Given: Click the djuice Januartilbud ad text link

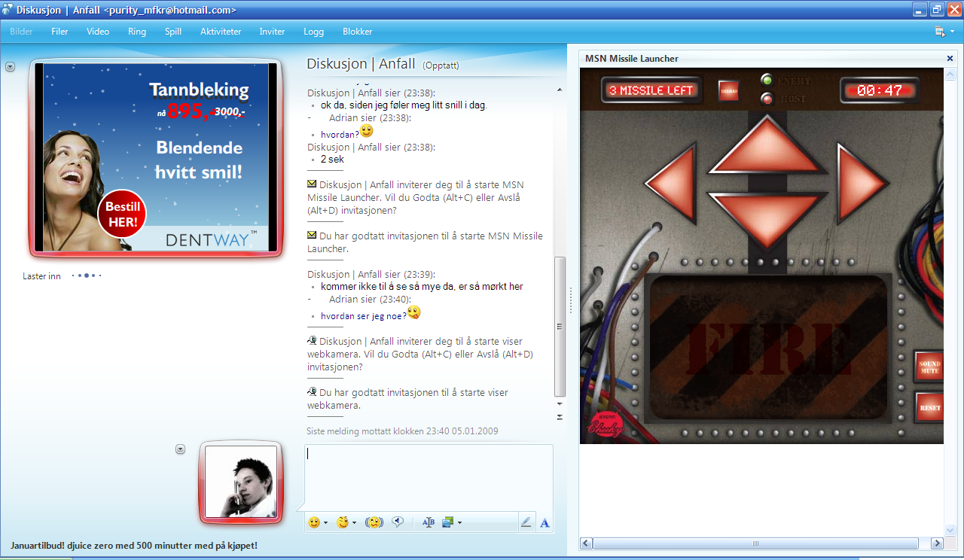Looking at the screenshot, I should (x=134, y=545).
